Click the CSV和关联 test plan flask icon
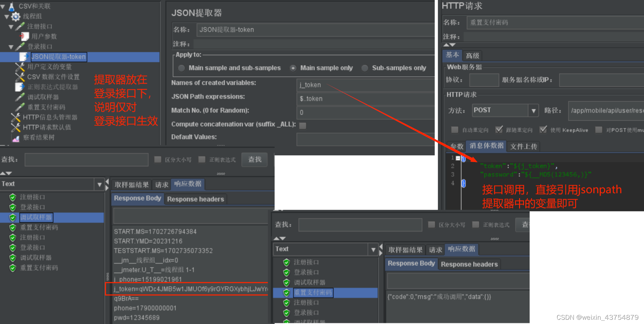This screenshot has width=644, height=324. tap(12, 6)
